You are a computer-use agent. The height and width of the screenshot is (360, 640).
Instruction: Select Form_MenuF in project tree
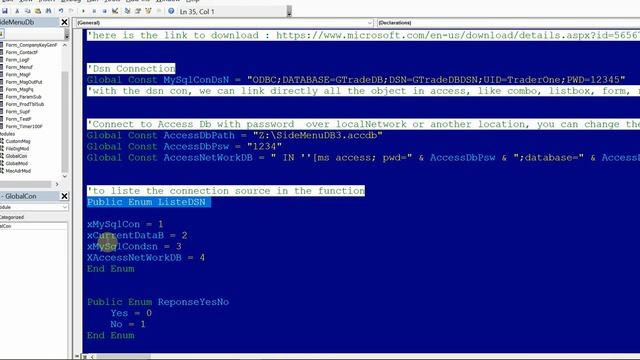click(19, 67)
